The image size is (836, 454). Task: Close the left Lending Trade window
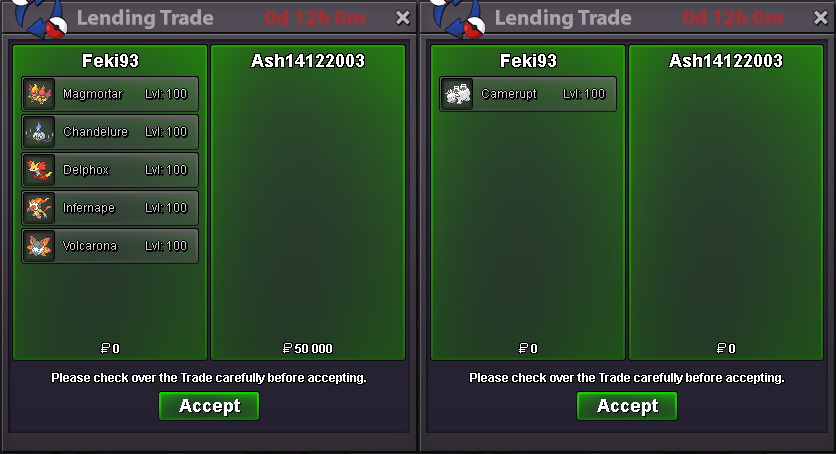[x=403, y=18]
